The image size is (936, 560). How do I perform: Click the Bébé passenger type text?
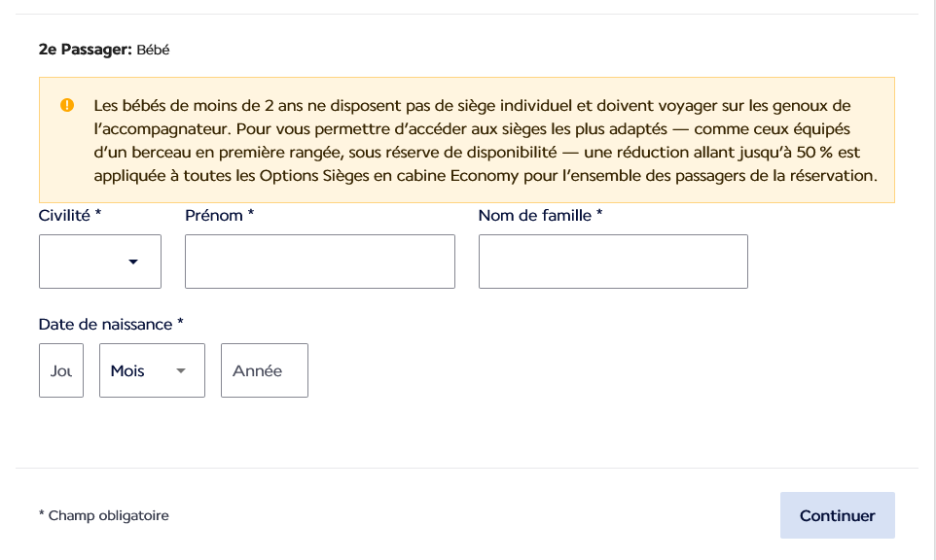(153, 51)
